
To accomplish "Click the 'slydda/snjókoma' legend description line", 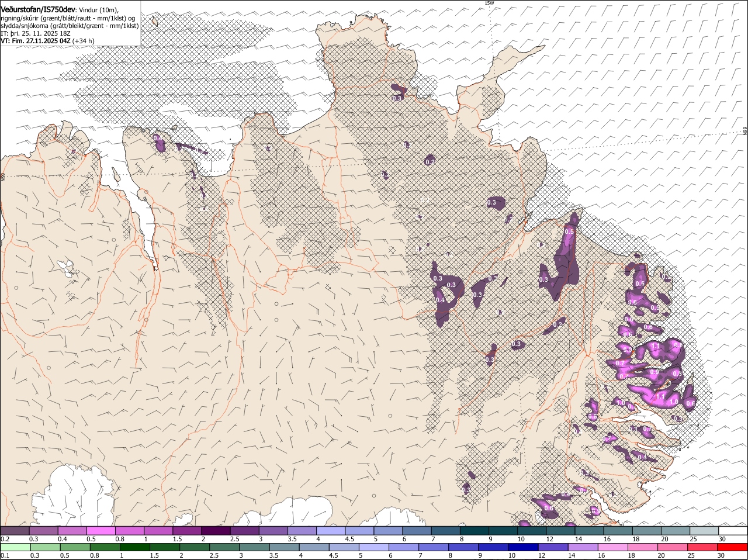I will 70,26.
